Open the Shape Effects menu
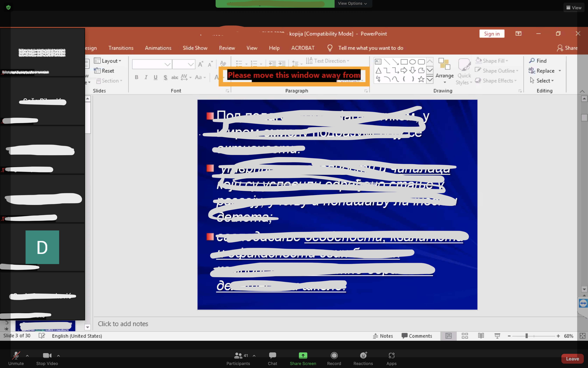588x368 pixels. point(496,81)
